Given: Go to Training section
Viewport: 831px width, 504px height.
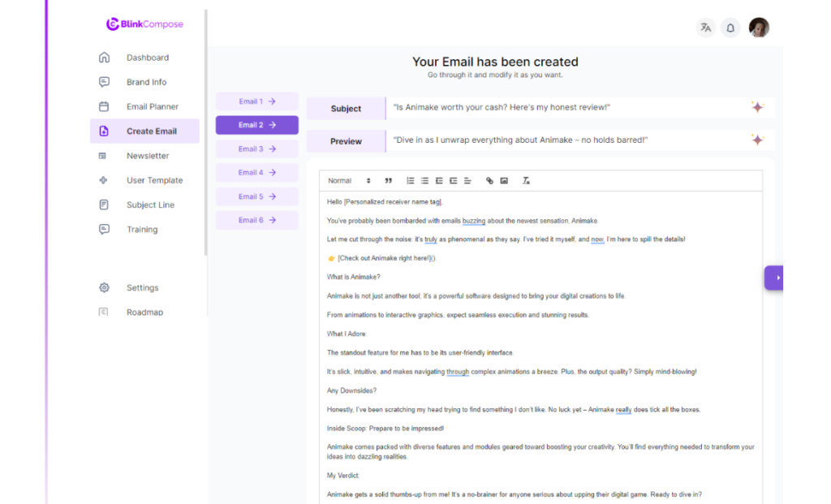Looking at the screenshot, I should (141, 230).
